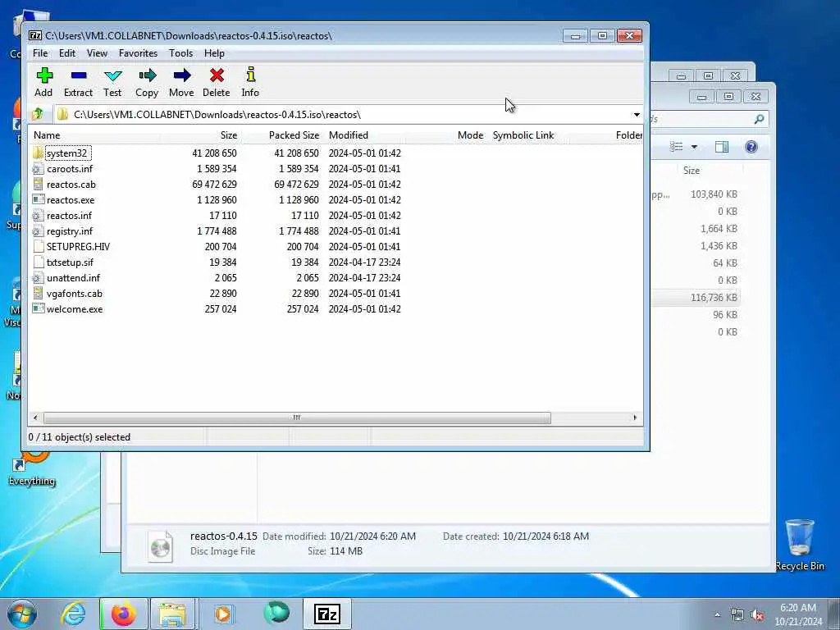The image size is (840, 630).
Task: Click the scroll left arrow
Action: (35, 418)
